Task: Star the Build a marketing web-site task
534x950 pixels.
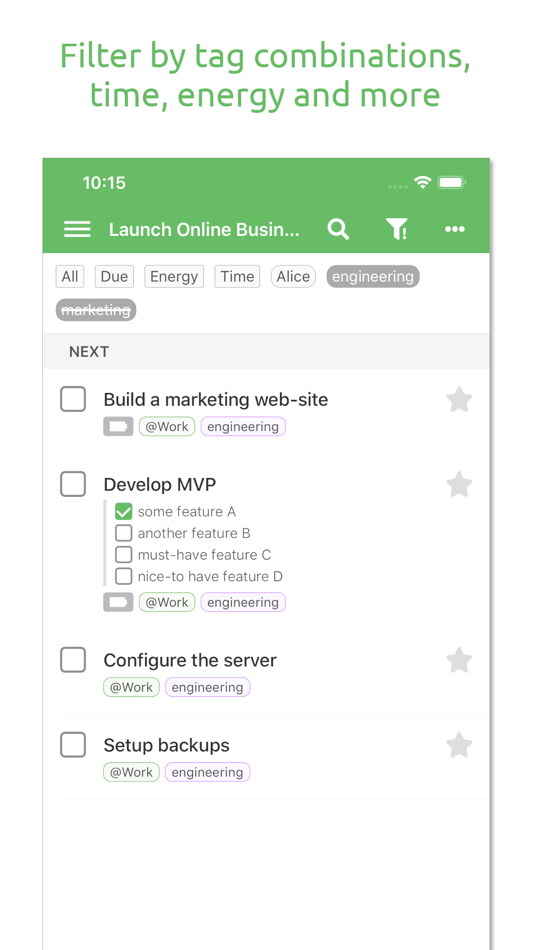Action: point(459,400)
